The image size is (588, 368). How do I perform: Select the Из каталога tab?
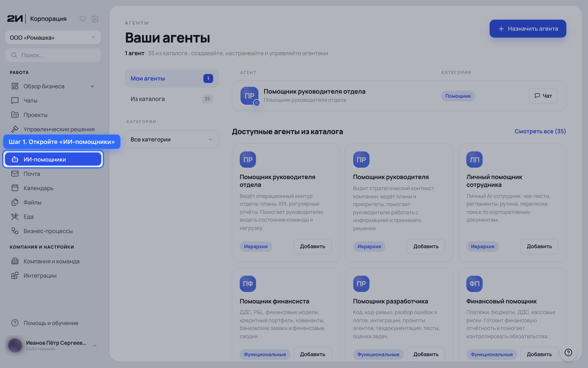pyautogui.click(x=172, y=99)
